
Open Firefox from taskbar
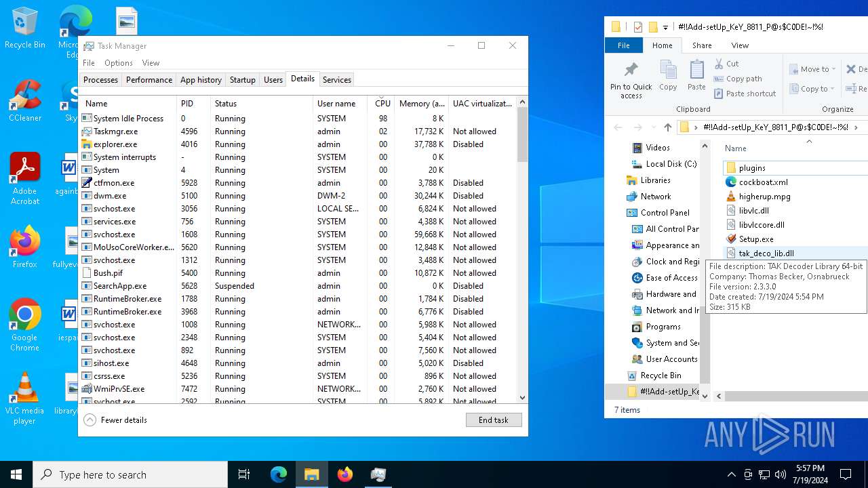click(x=345, y=474)
